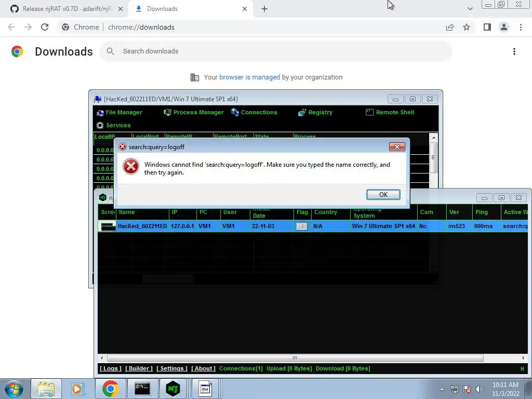This screenshot has height=399, width=532.
Task: Go back in Chrome
Action: 11,27
